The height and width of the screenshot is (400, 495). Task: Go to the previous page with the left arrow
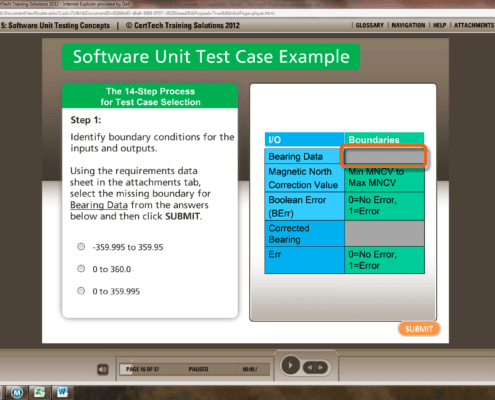(x=310, y=367)
